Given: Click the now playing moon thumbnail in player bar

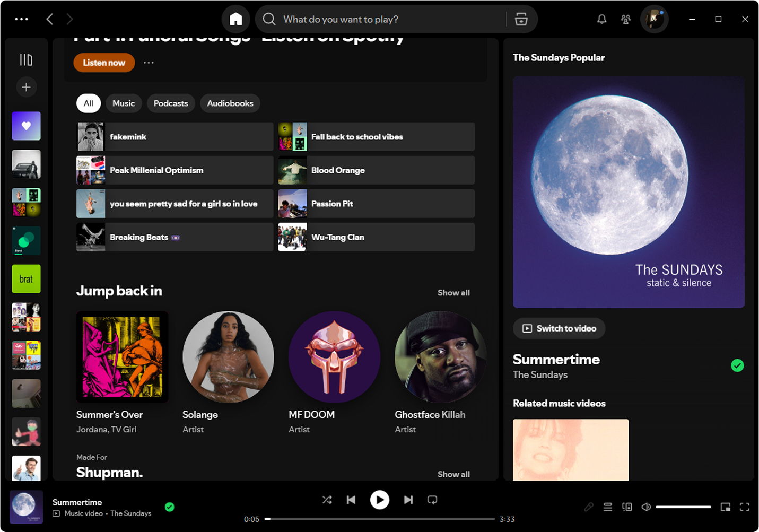Looking at the screenshot, I should coord(26,507).
